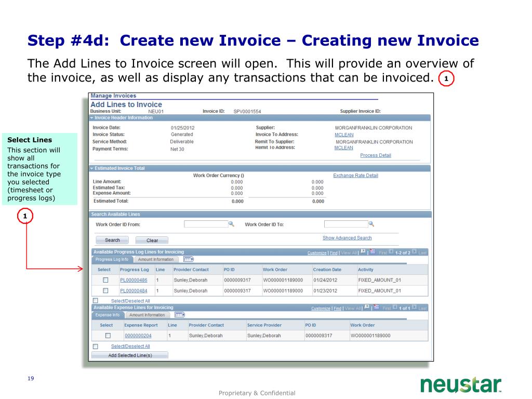The image size is (532, 399).
Task: Collapse Estimated Invoice Total section
Action: (x=91, y=168)
